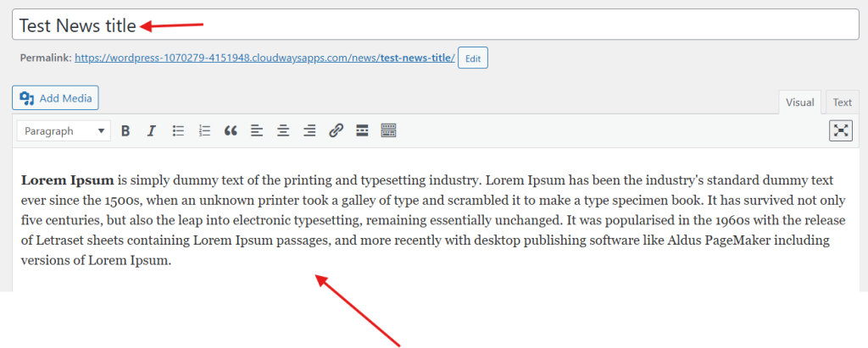The image size is (868, 348).
Task: Apply blockquote formatting
Action: 231,130
